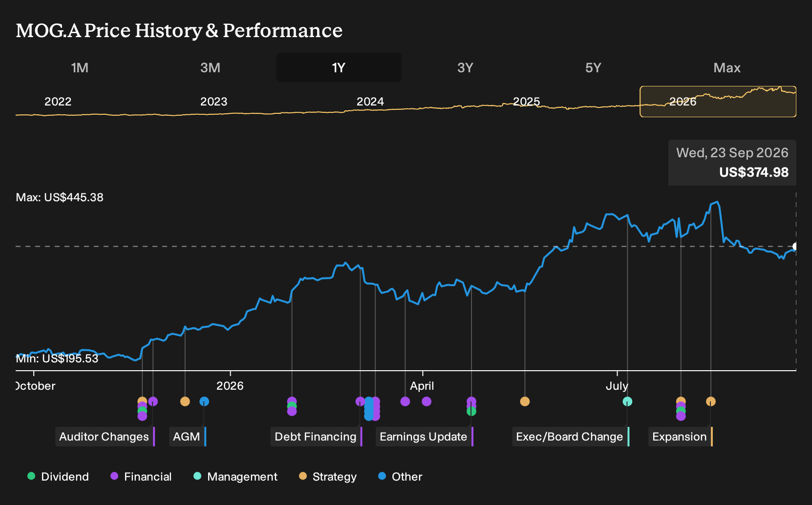Toggle the Strategy legend filter
Image resolution: width=812 pixels, height=505 pixels.
click(328, 477)
